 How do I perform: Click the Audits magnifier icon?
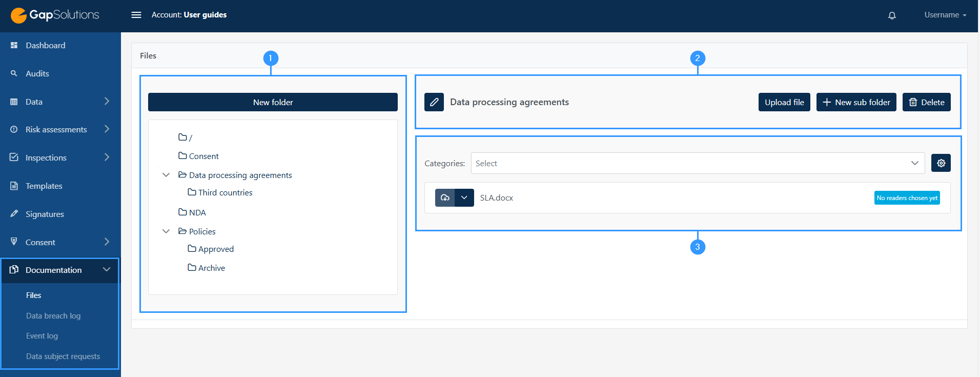coord(14,73)
